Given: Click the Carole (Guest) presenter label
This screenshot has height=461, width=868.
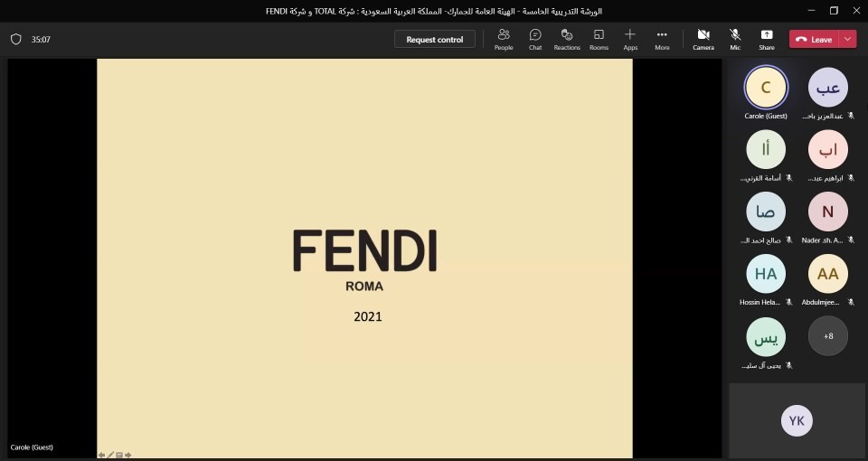Looking at the screenshot, I should click(32, 447).
